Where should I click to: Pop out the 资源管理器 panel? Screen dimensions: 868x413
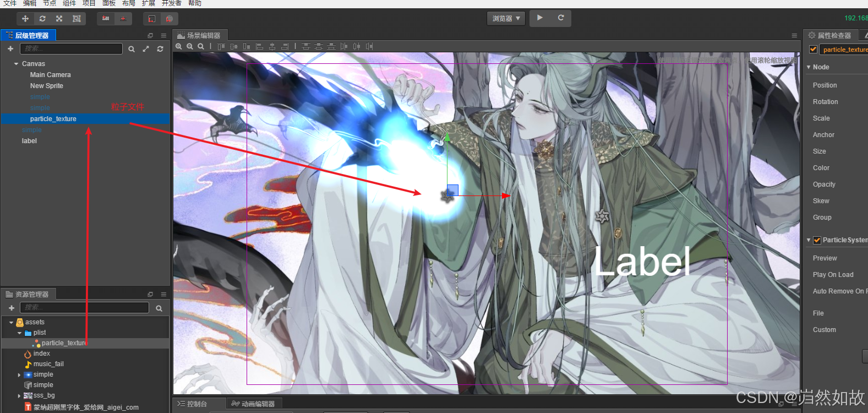coord(150,295)
